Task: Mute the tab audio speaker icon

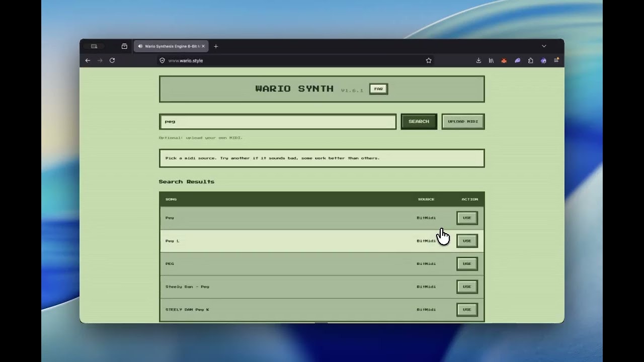Action: pyautogui.click(x=140, y=46)
